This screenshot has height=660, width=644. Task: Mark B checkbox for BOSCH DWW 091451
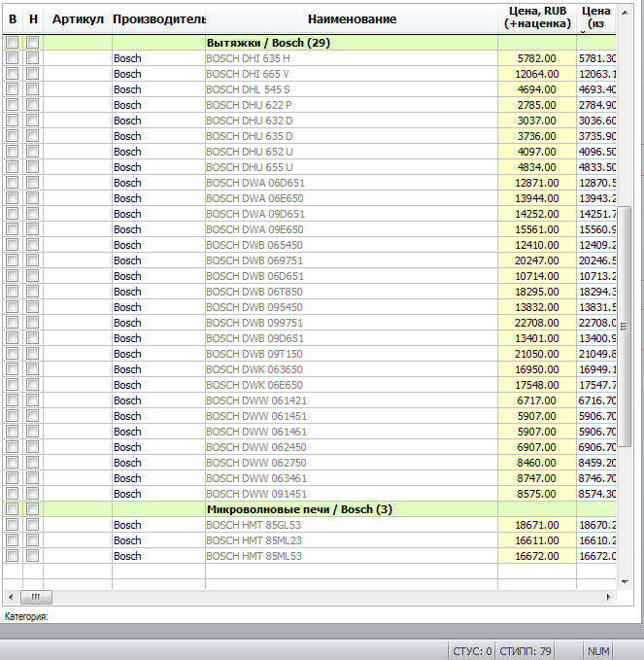coord(13,494)
